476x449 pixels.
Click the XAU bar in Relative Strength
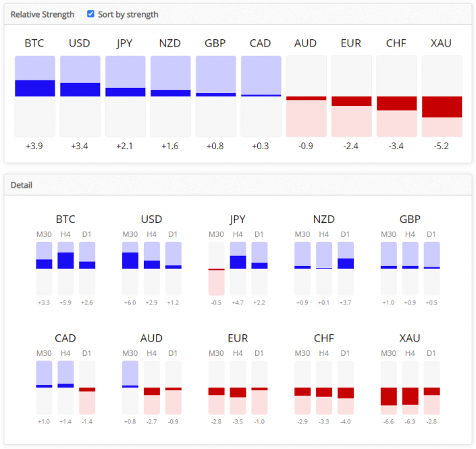[442, 96]
